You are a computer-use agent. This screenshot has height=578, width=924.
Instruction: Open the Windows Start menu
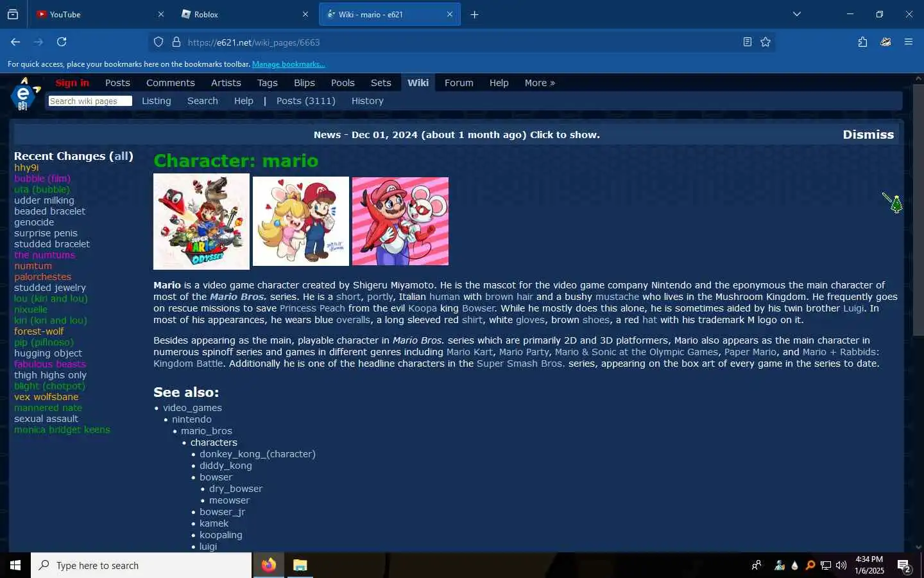15,565
